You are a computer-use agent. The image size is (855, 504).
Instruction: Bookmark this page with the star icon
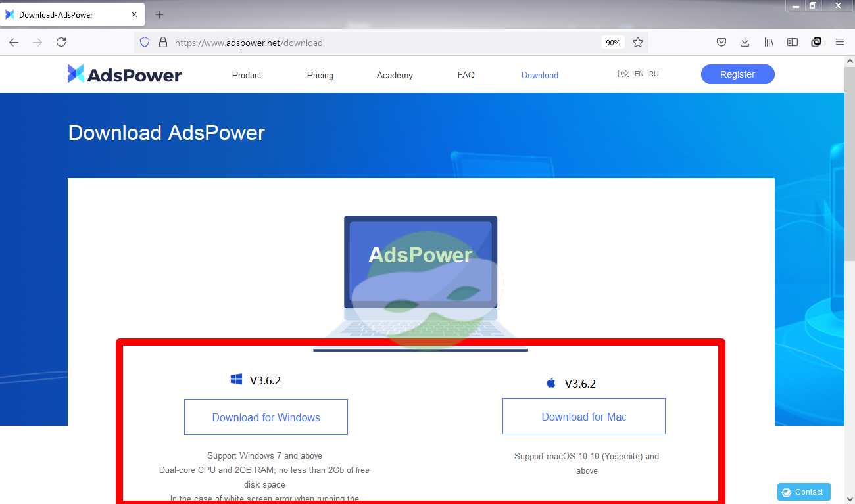click(x=638, y=42)
